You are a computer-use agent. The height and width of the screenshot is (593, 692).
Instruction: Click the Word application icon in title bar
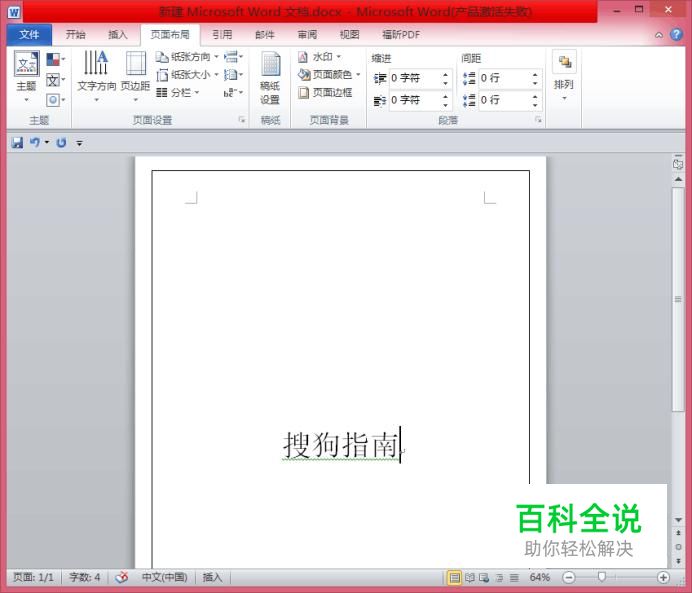coord(14,12)
